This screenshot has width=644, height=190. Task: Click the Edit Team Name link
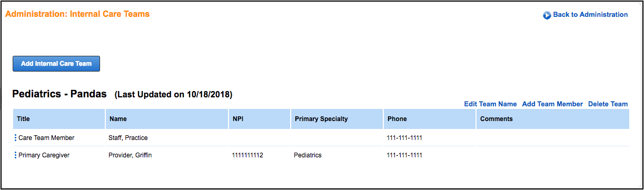490,104
